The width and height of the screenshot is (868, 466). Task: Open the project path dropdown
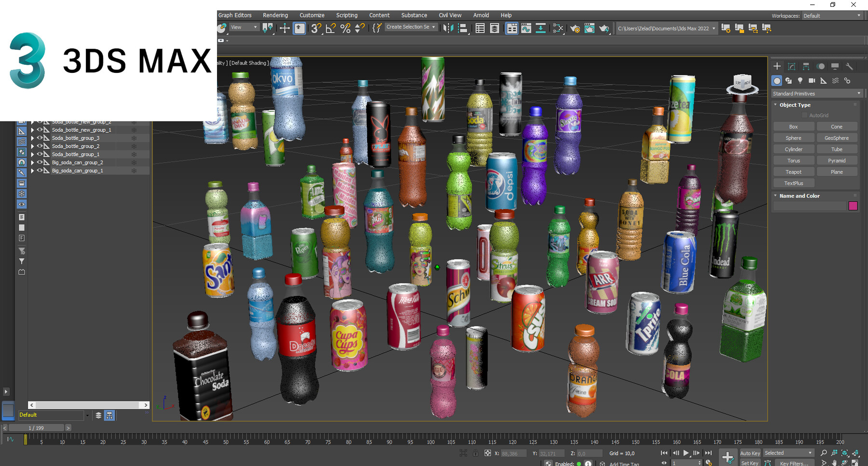[666, 28]
